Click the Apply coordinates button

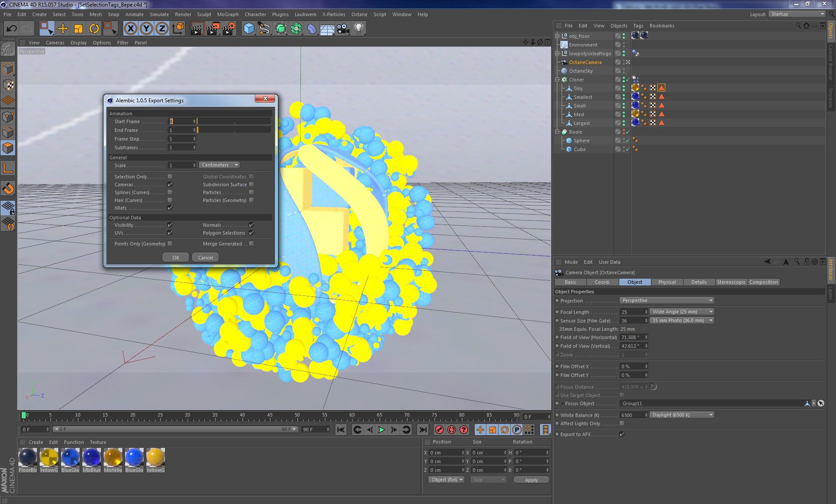[x=531, y=480]
